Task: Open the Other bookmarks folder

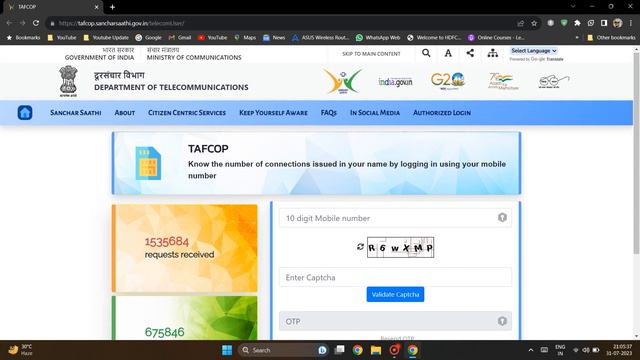Action: click(611, 38)
